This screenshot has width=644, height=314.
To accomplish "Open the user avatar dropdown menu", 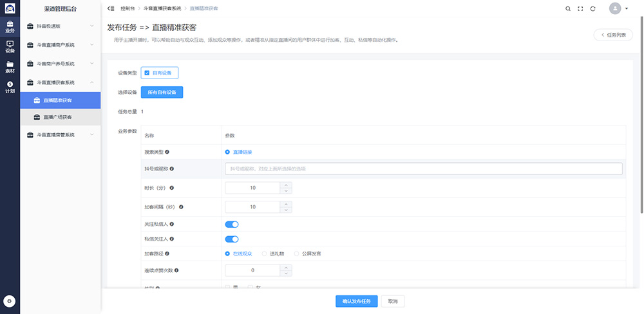I will [618, 8].
